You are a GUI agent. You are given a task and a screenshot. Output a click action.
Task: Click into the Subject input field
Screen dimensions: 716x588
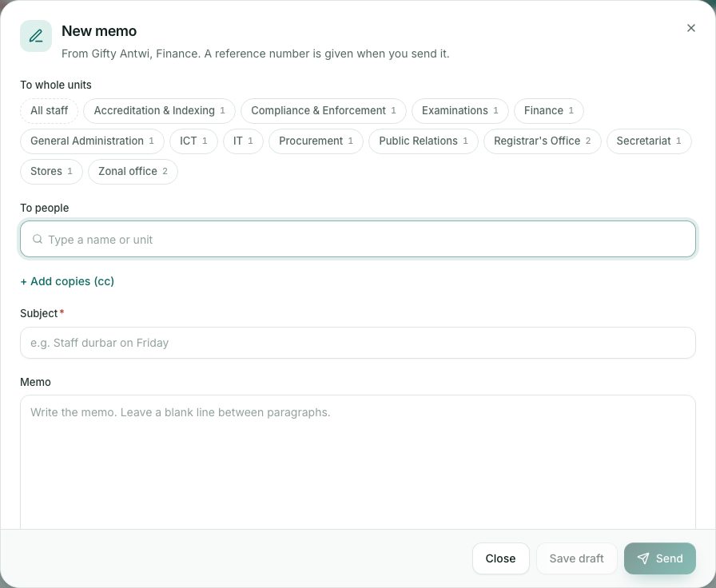click(358, 343)
